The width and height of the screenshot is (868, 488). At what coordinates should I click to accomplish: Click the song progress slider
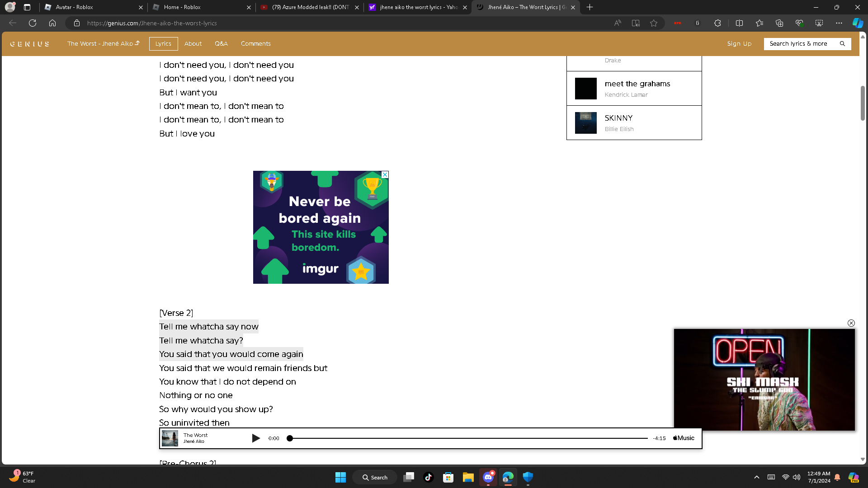(x=469, y=438)
